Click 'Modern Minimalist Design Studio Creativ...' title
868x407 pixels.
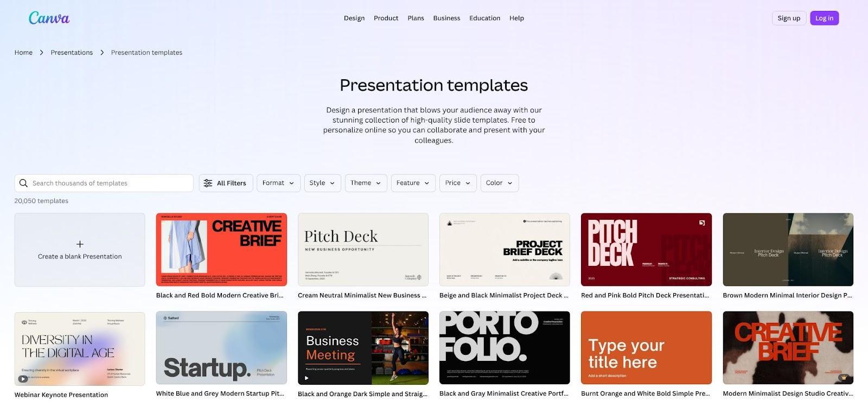pos(787,394)
